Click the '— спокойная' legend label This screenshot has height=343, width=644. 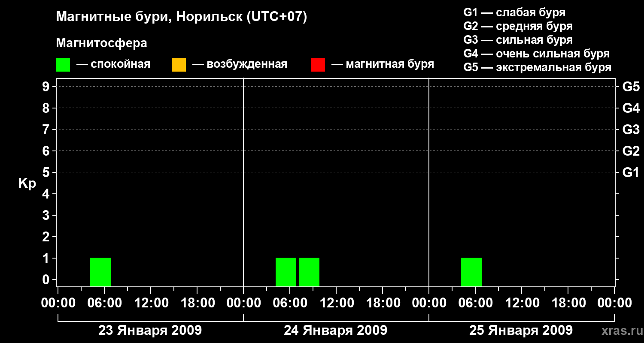[x=113, y=65]
